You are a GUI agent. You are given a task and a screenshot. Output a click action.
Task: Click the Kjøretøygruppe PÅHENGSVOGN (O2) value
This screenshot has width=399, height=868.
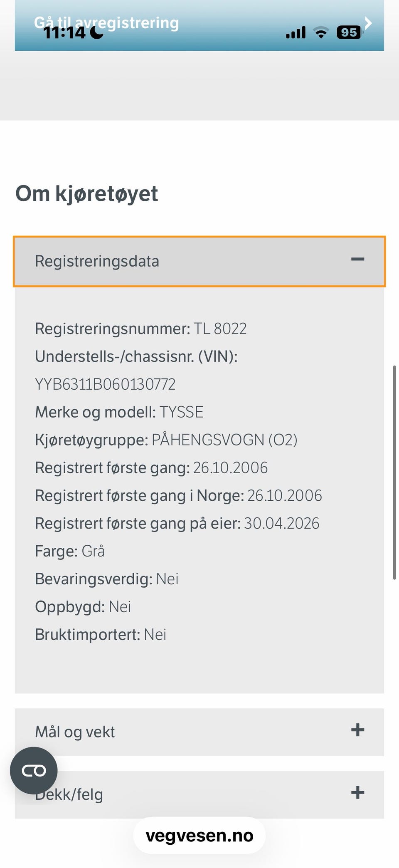click(224, 440)
